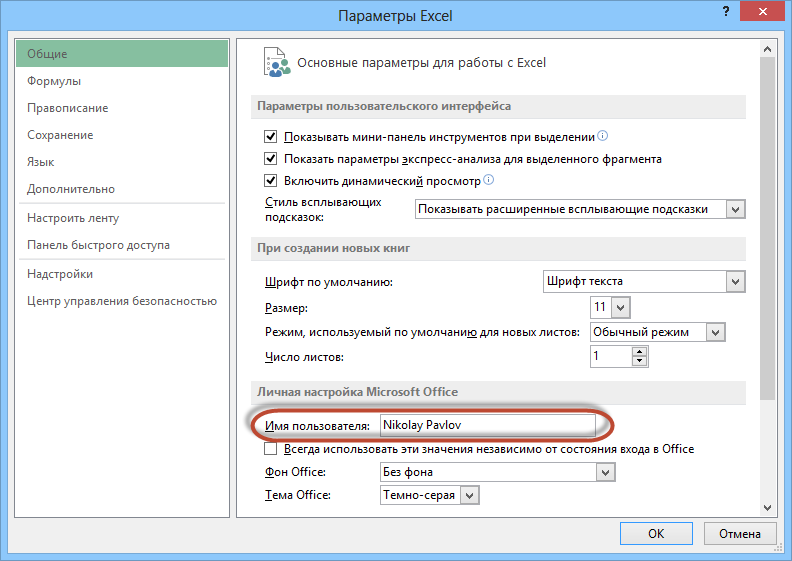Click the 'Отмена' button
Viewport: 792px width, 561px height.
click(739, 534)
